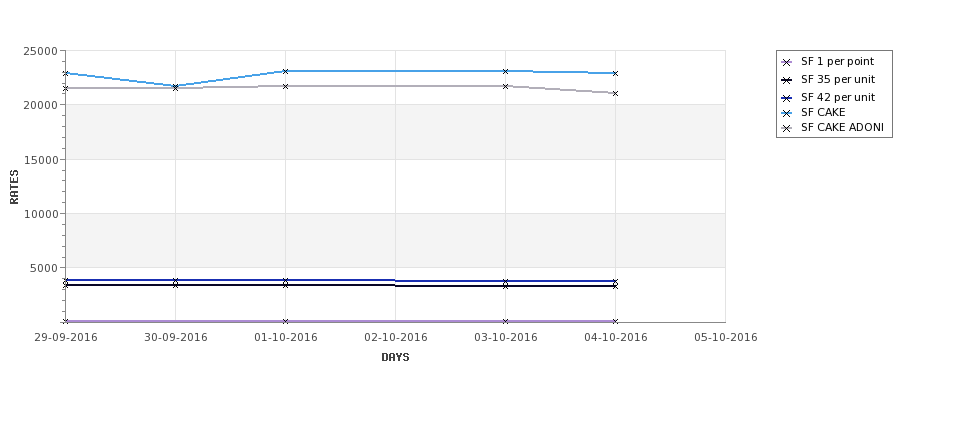This screenshot has width=975, height=429.
Task: Click SF 35 per unit legend marker
Action: point(787,80)
